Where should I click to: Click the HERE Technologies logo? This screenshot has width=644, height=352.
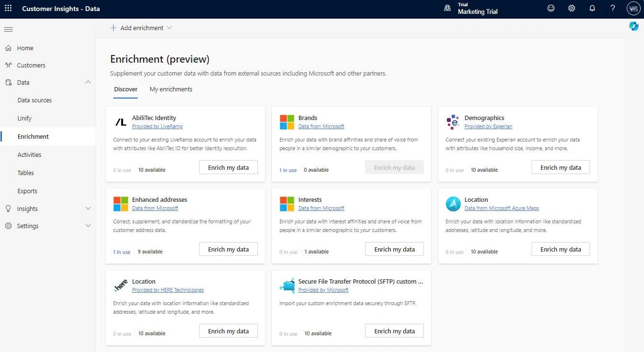(121, 286)
